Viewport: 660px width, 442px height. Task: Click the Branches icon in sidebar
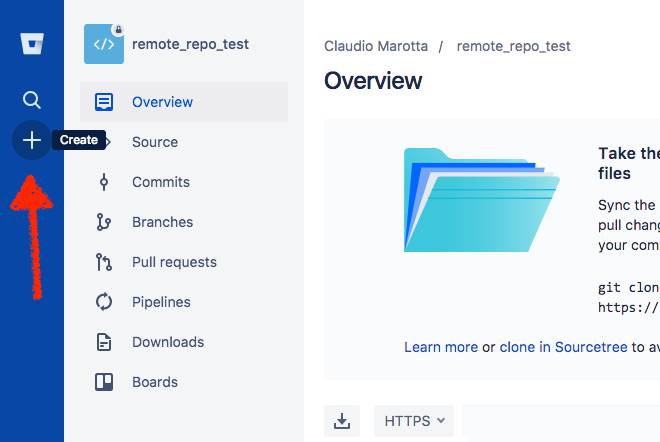(104, 222)
